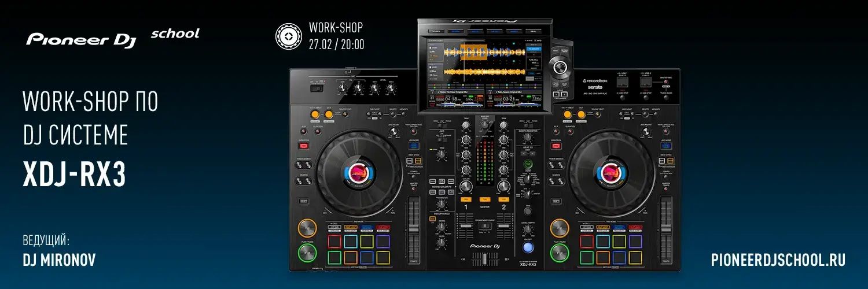Click the mixer channel '2' label

[503, 207]
